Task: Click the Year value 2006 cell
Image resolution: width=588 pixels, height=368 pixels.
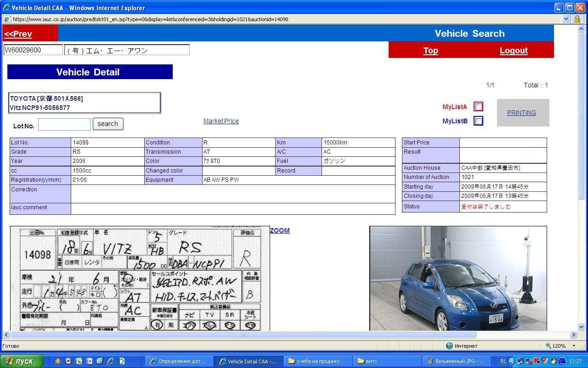Action: [107, 161]
